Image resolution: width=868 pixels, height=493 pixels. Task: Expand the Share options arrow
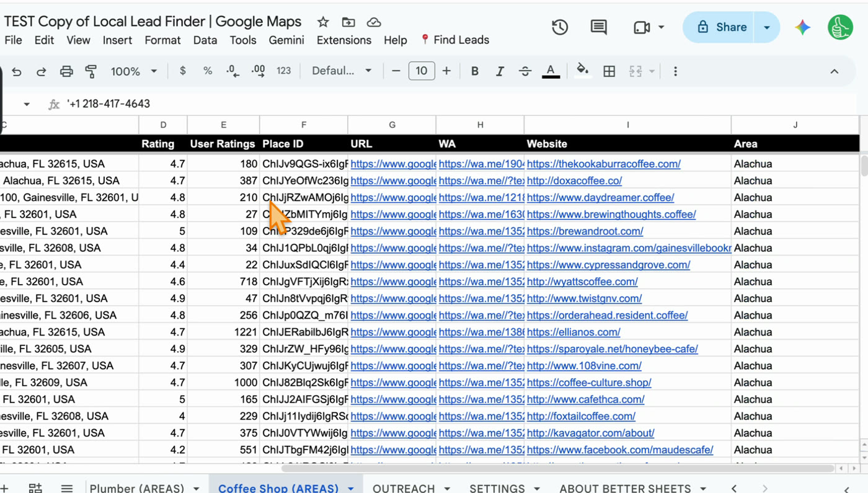pyautogui.click(x=767, y=27)
